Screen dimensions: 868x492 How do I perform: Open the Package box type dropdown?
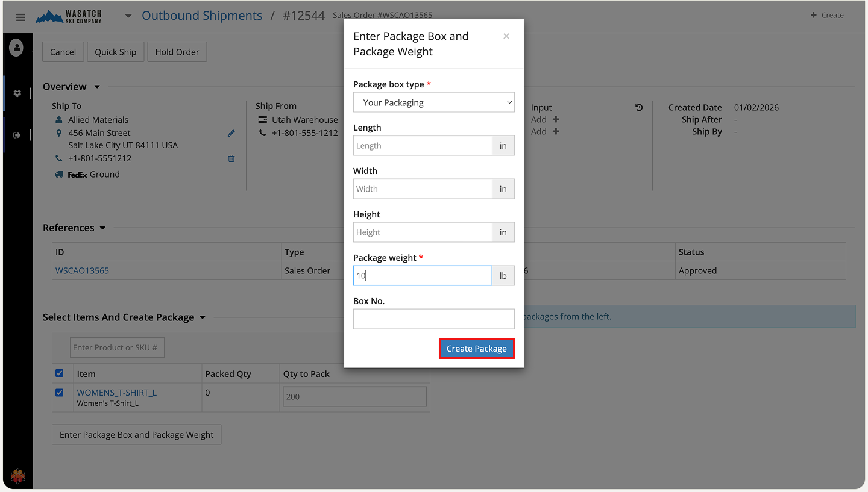point(433,102)
